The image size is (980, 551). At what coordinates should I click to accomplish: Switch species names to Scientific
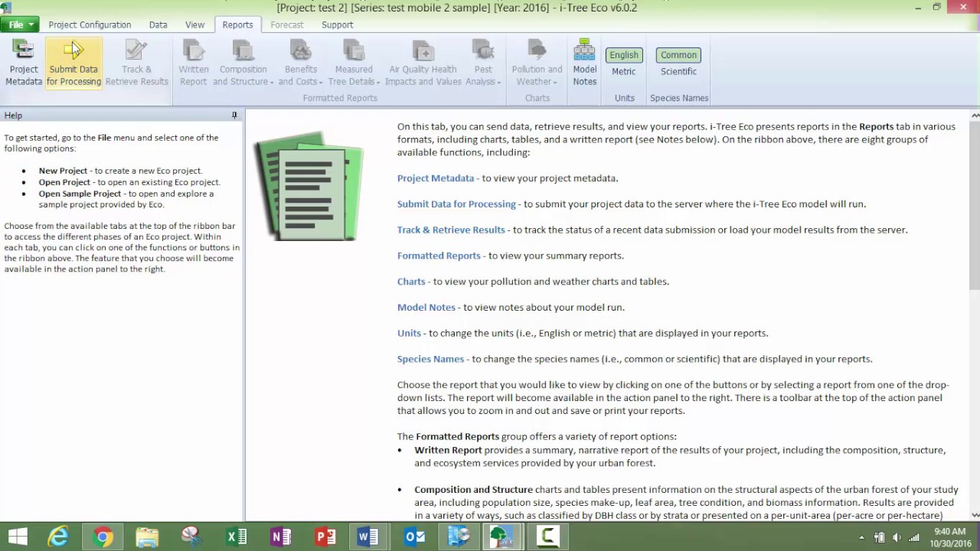(678, 71)
